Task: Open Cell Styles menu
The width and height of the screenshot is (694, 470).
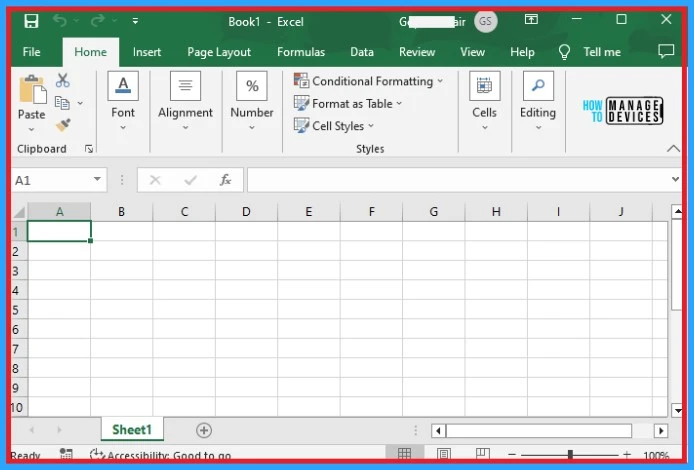Action: pos(334,126)
